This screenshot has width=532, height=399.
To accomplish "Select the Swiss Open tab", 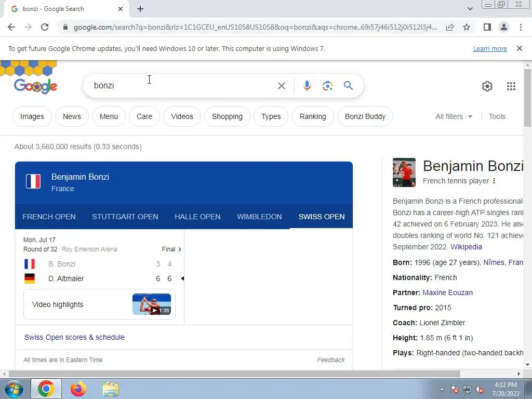I will 321,217.
